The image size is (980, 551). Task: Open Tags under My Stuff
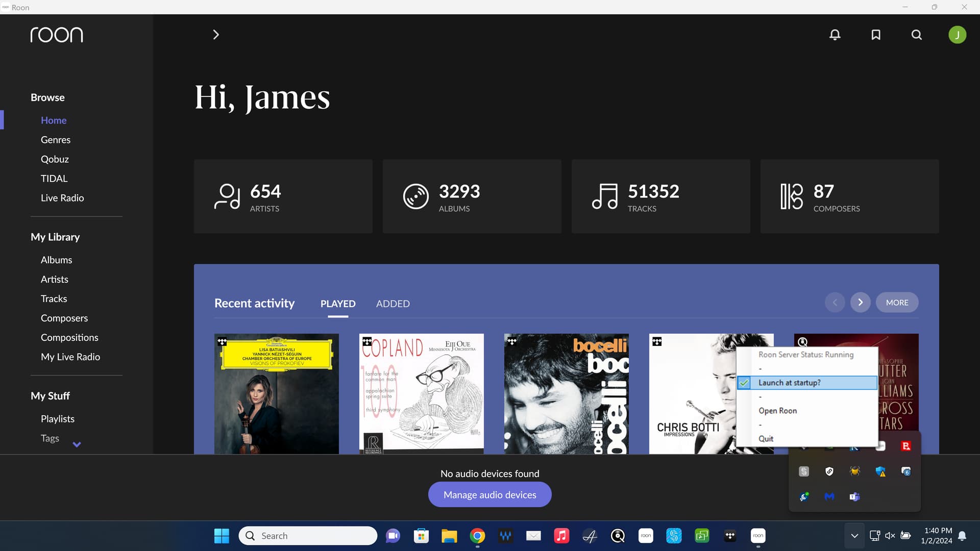[x=50, y=438]
